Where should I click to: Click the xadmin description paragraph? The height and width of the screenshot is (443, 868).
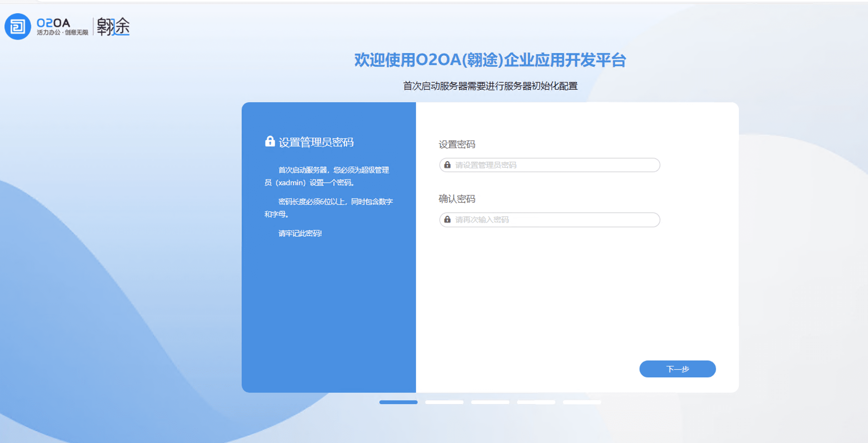point(327,176)
